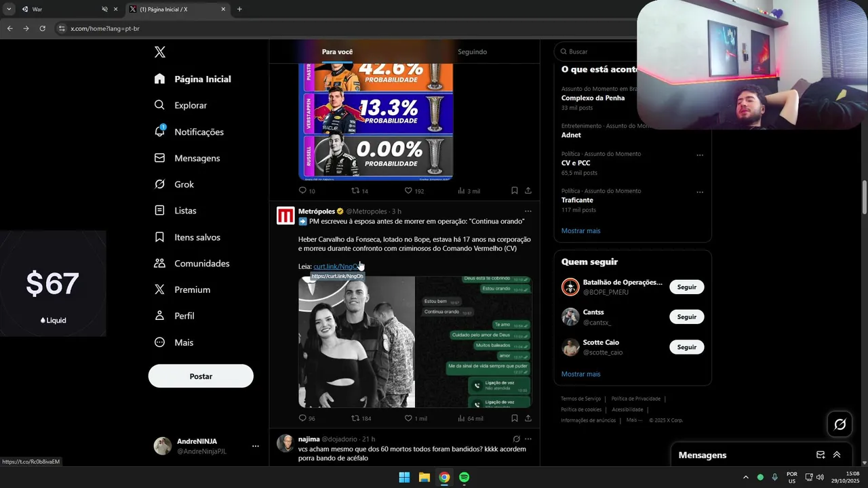
Task: Click Windows Start button
Action: pyautogui.click(x=404, y=477)
